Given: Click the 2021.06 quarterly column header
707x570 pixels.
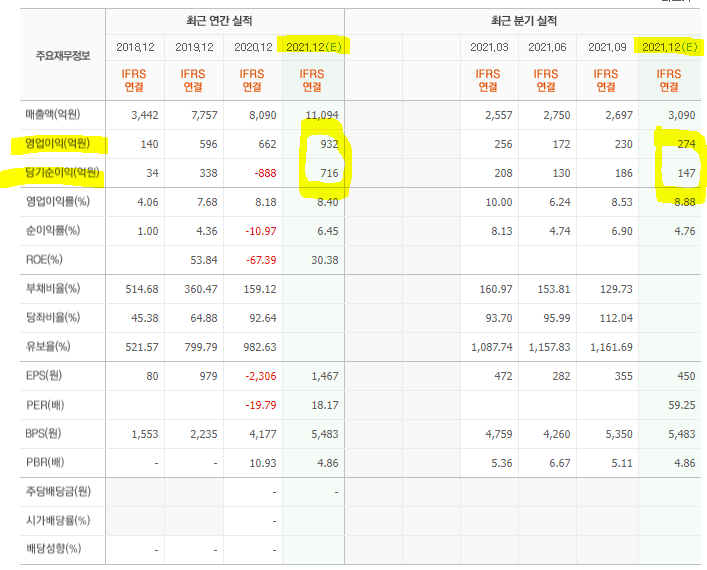Looking at the screenshot, I should click(x=547, y=47).
